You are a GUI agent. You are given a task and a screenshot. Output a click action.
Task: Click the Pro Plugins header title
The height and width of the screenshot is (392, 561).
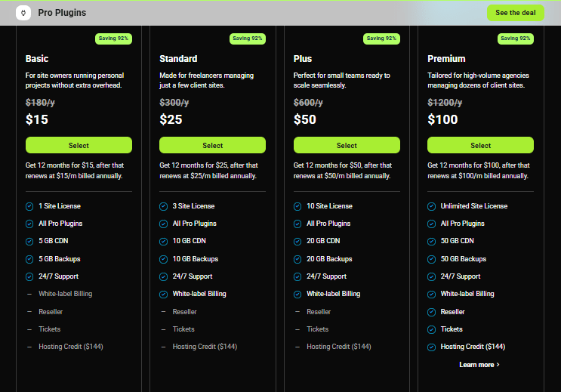62,13
